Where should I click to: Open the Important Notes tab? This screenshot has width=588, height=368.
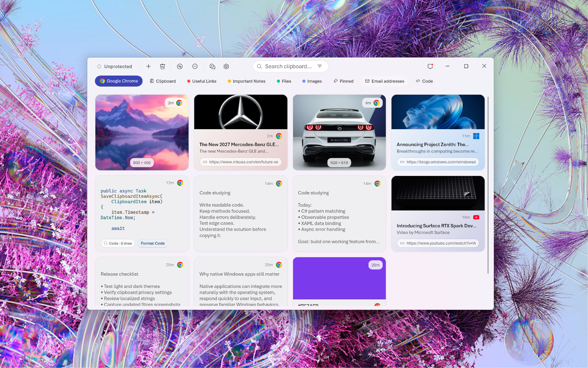(247, 81)
